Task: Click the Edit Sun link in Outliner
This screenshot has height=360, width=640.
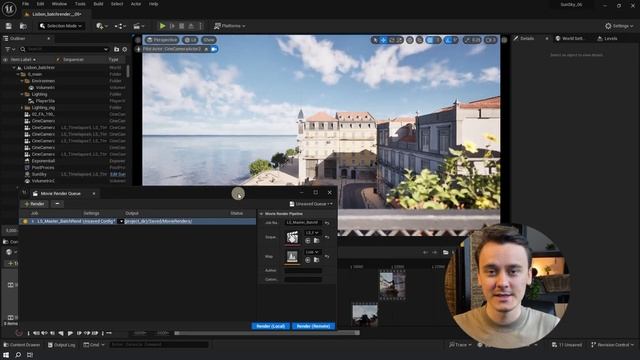Action: coord(118,174)
